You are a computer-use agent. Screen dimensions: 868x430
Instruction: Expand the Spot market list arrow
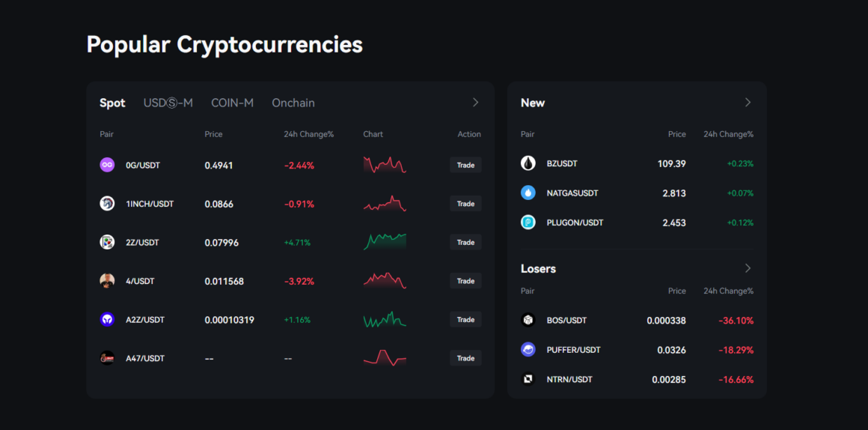[x=476, y=103]
